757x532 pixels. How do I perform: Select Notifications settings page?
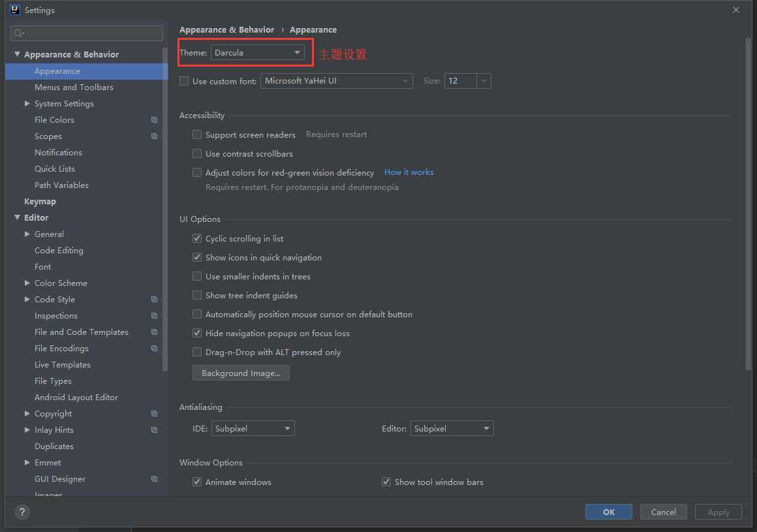click(59, 153)
